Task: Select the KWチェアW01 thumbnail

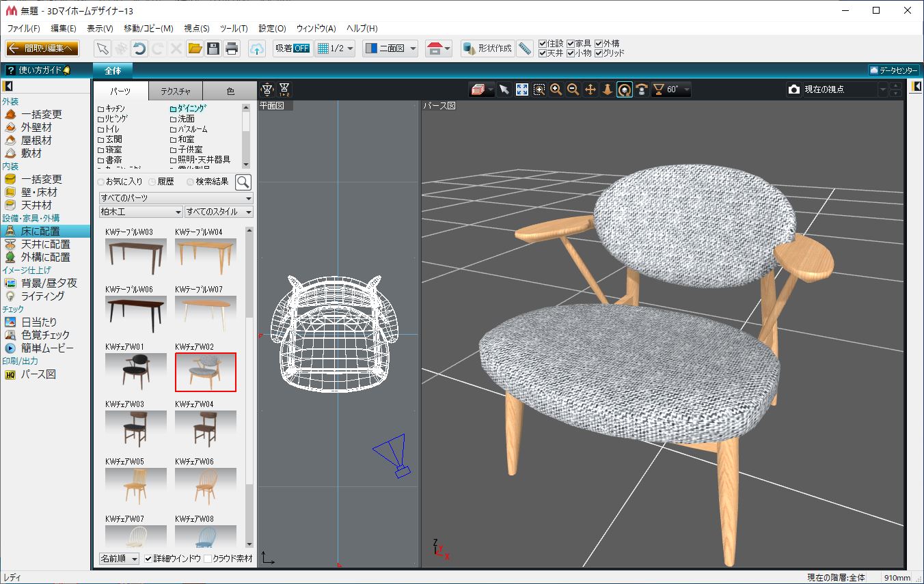Action: [x=136, y=372]
